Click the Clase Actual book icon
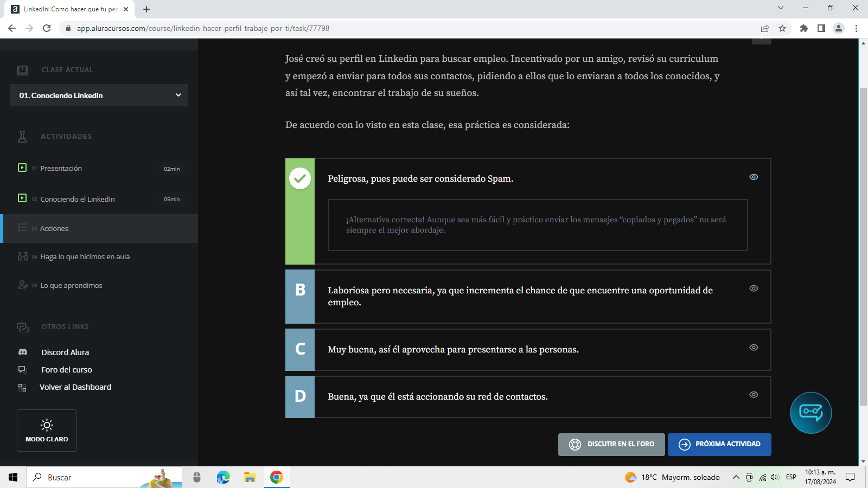This screenshot has width=868, height=488. (x=22, y=70)
